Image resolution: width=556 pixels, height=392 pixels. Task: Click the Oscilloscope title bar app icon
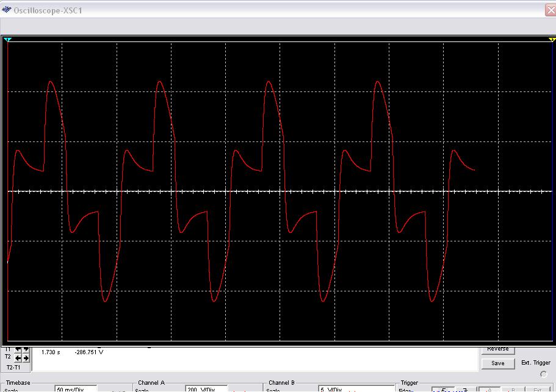click(x=7, y=10)
